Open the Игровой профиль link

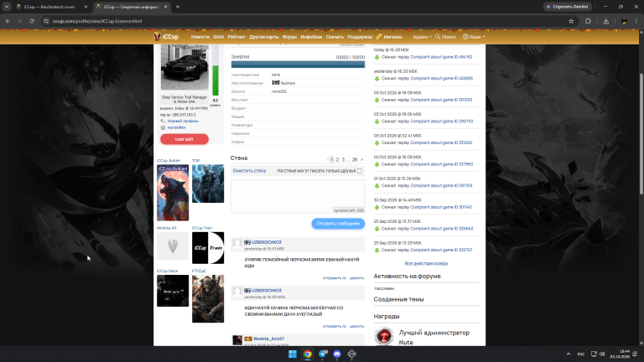(x=182, y=121)
